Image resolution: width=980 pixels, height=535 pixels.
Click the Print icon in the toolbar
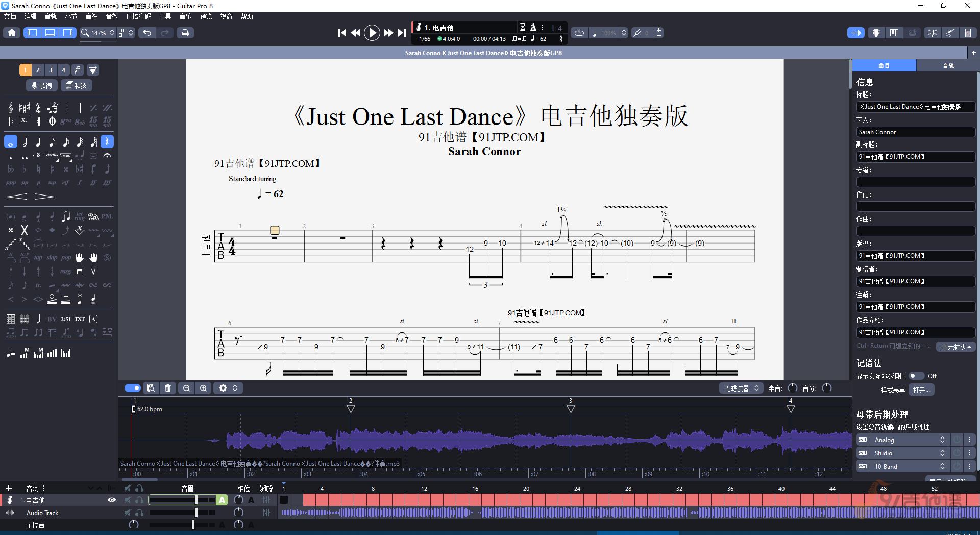click(x=185, y=33)
